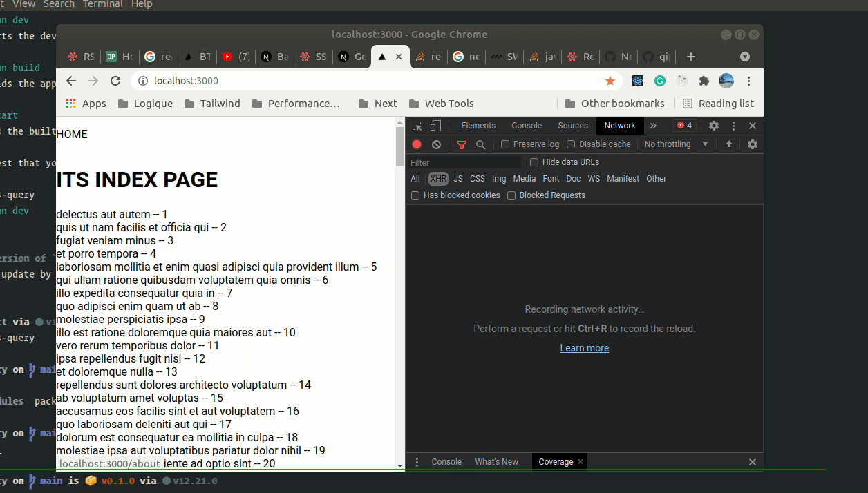868x493 pixels.
Task: Click the Filter input field in the Network panel
Action: (x=464, y=162)
